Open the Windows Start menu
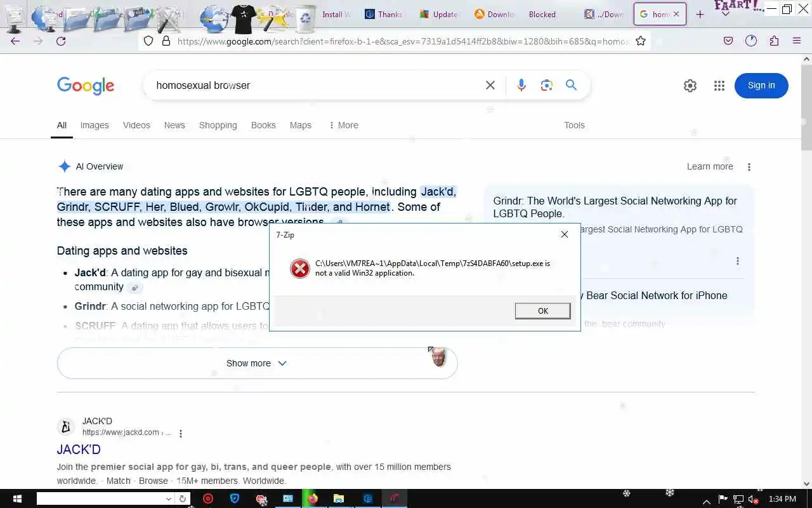Viewport: 812px width, 508px height. coord(17,498)
